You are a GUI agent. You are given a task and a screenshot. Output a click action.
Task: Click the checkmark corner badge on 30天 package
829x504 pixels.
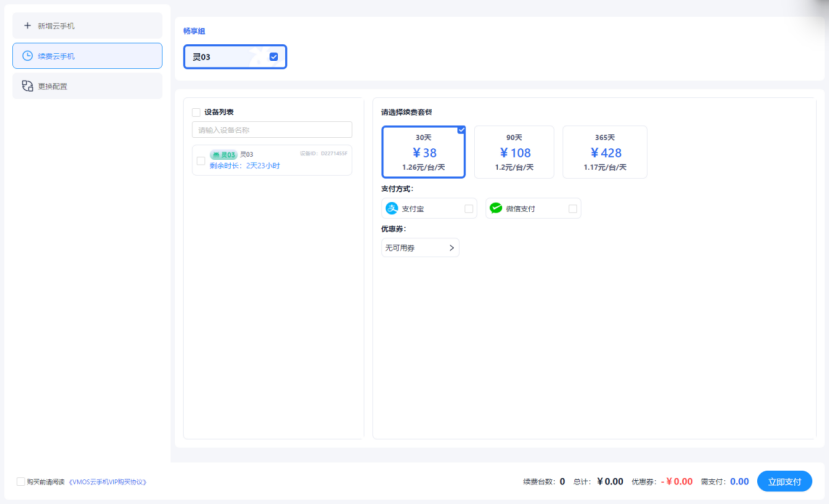click(x=461, y=130)
